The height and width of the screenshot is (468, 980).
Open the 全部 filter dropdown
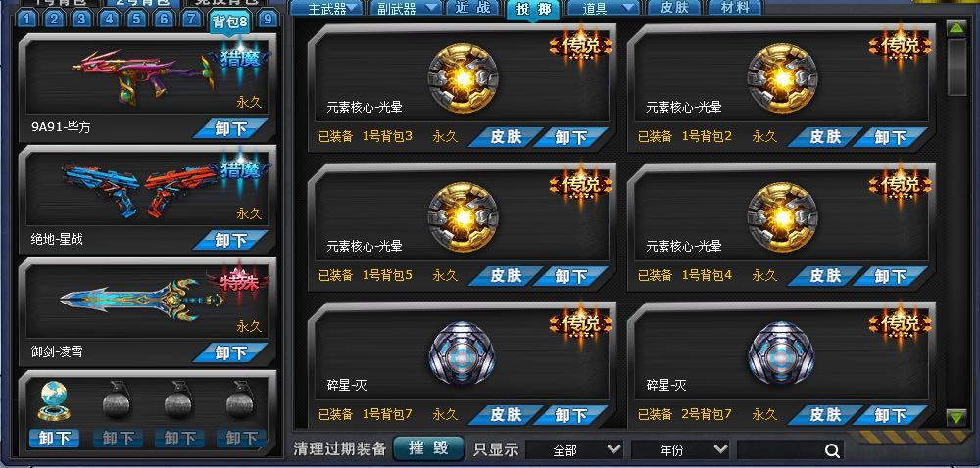coord(574,449)
